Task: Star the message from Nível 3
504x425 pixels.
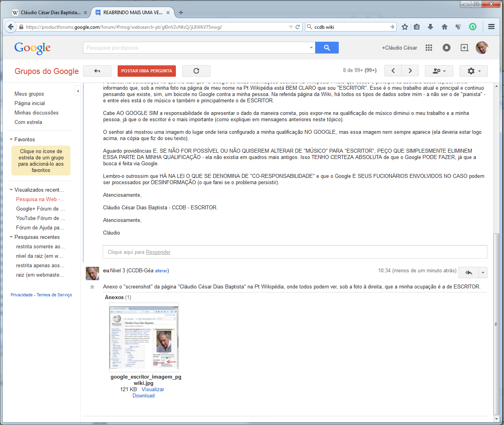Action: (92, 287)
